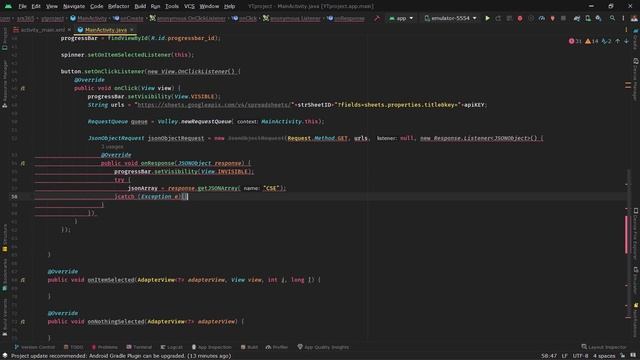Open the Terminal tool window
Image resolution: width=640 pixels, height=360 pixels.
pyautogui.click(x=139, y=347)
